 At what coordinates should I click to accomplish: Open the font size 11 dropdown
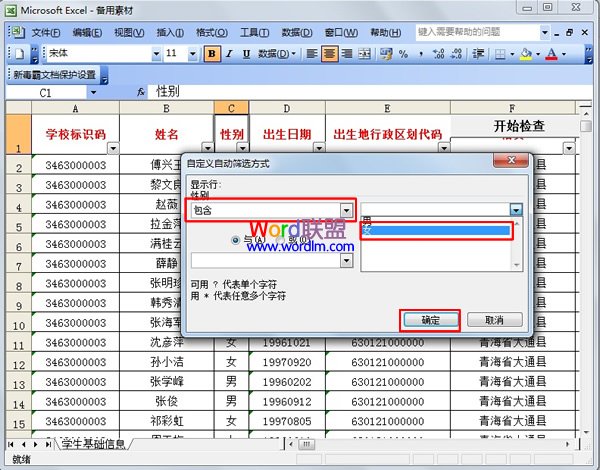192,54
